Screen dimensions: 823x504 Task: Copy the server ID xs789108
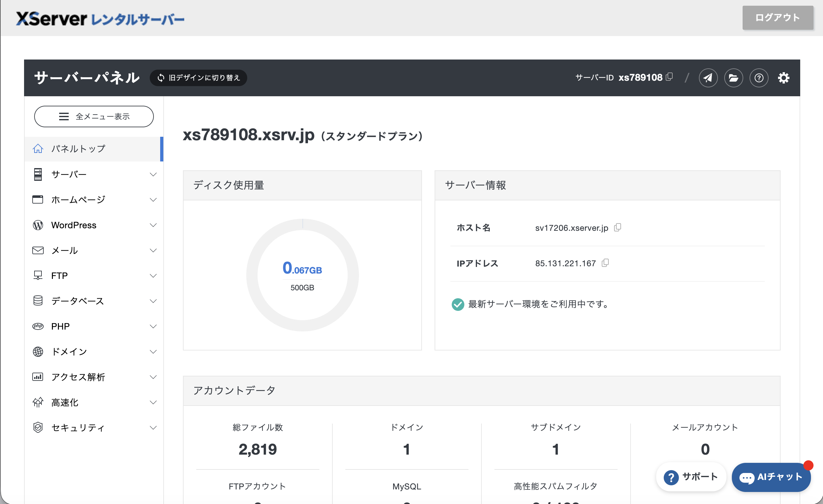[669, 77]
